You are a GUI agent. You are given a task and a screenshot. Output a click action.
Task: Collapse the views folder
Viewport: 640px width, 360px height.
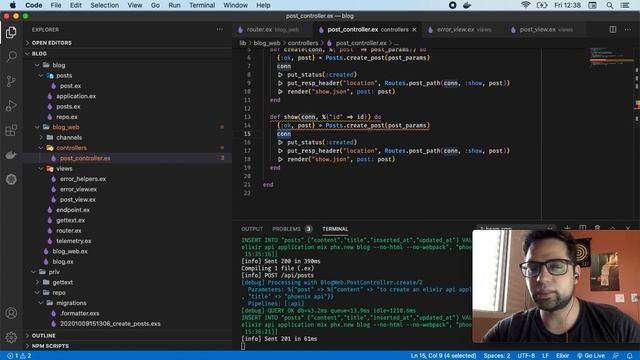pos(64,169)
